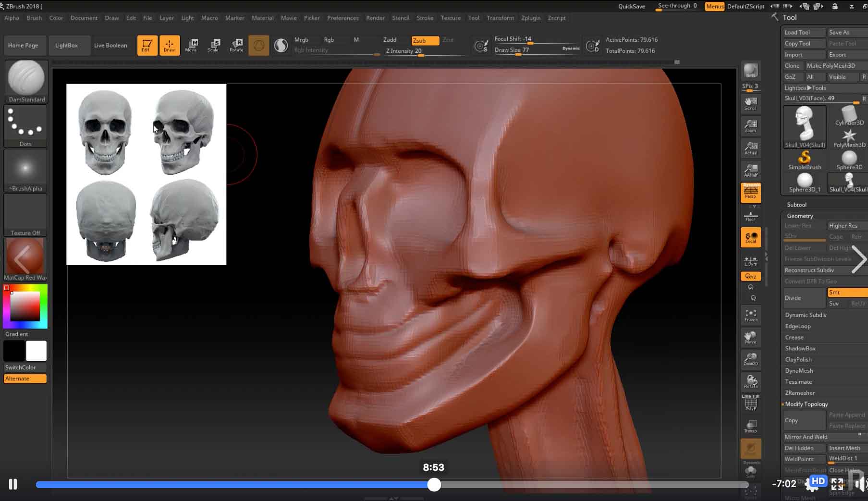The image size is (868, 501).
Task: Select the Scale transform tool icon
Action: point(213,45)
